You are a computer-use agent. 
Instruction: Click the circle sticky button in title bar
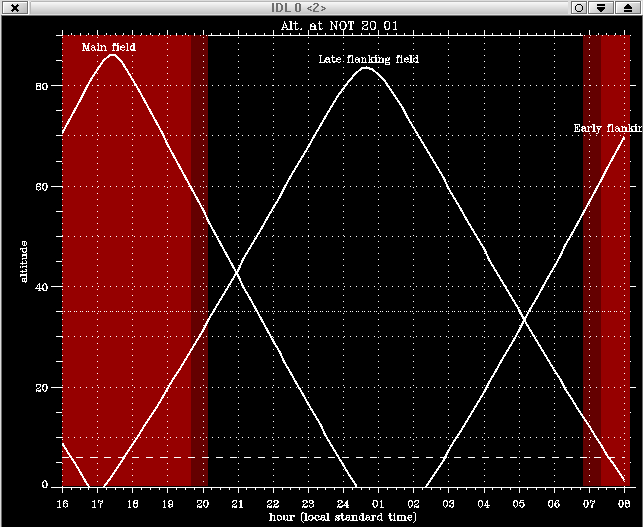(578, 7)
